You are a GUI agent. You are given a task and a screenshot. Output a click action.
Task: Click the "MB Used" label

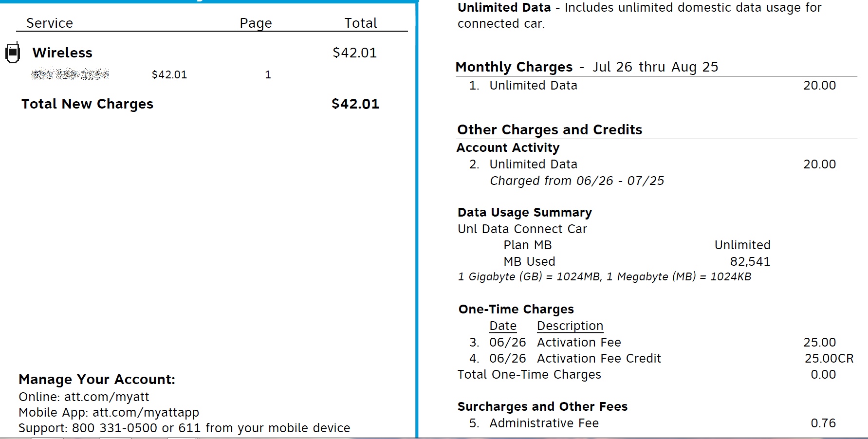point(529,261)
